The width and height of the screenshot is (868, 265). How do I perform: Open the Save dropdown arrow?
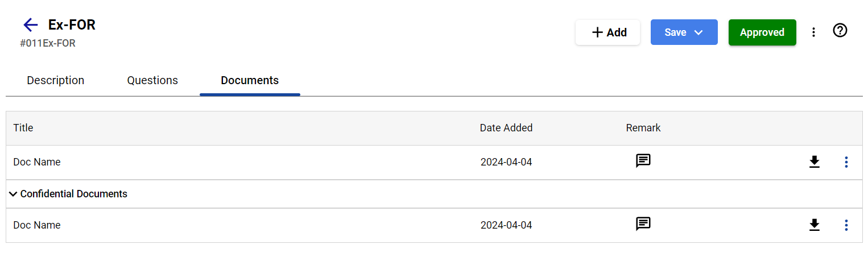pyautogui.click(x=699, y=32)
